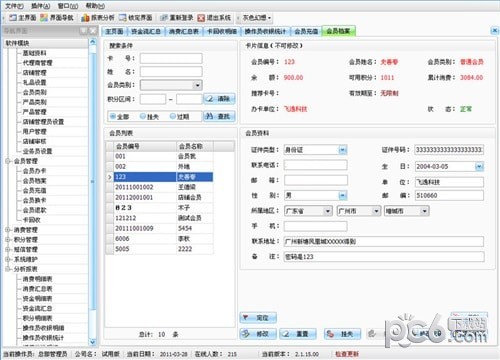Screen dimensions: 500x360
Task: Click the 挂失 report-loss button
Action: tap(342, 334)
